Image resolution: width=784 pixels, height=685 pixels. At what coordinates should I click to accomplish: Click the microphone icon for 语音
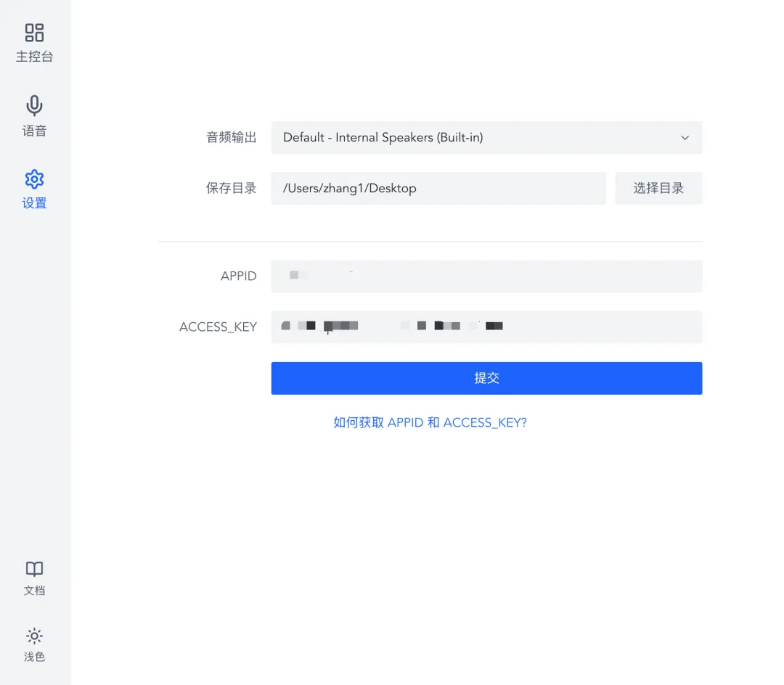(34, 106)
